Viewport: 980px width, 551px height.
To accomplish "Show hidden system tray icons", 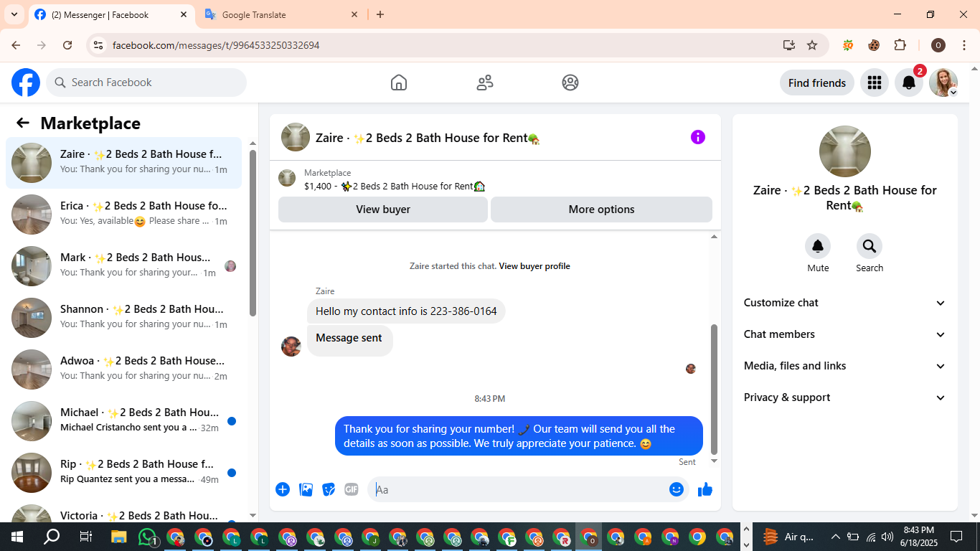I will 835,537.
